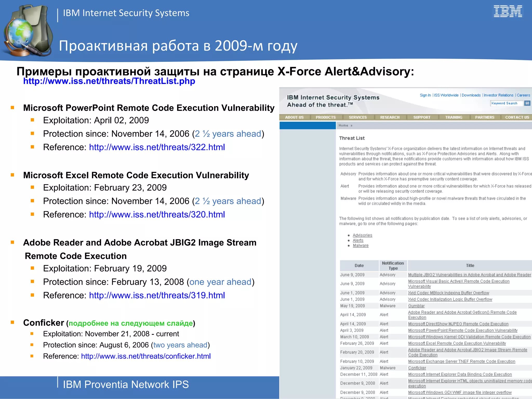The image size is (532, 399).
Task: Open the TRAINING menu
Action: pos(454,117)
